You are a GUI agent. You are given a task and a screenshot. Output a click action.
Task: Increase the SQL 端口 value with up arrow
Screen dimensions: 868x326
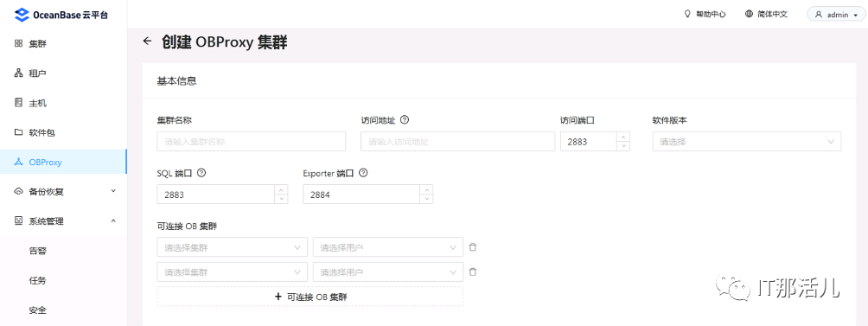tap(281, 189)
